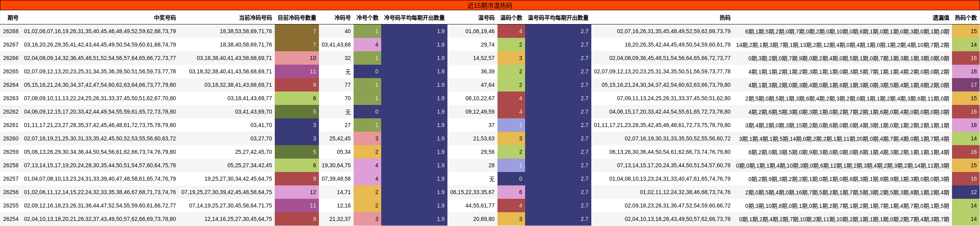Image resolution: width=980 pixels, height=226 pixels.
Task: Click period number 26264
Action: [x=11, y=85]
